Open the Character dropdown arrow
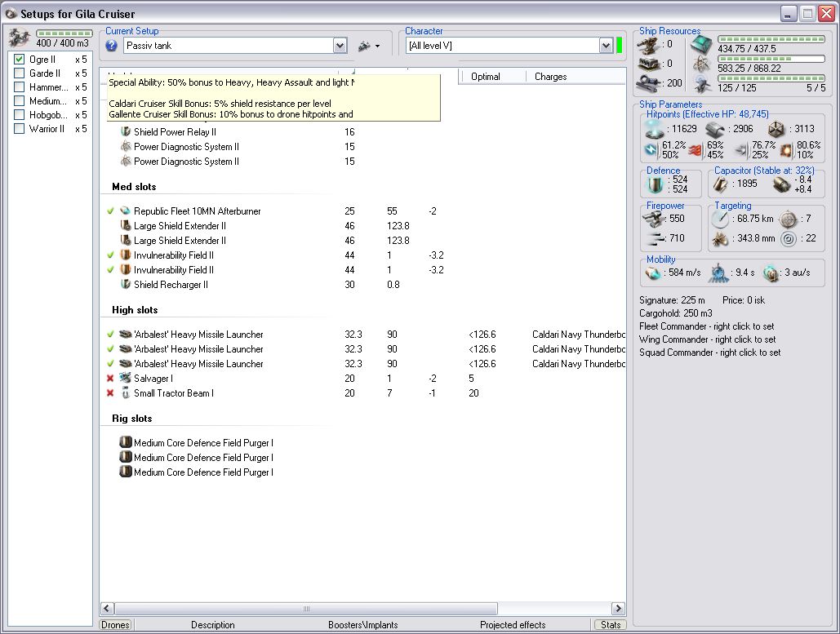Viewport: 840px width, 634px height. click(x=606, y=46)
